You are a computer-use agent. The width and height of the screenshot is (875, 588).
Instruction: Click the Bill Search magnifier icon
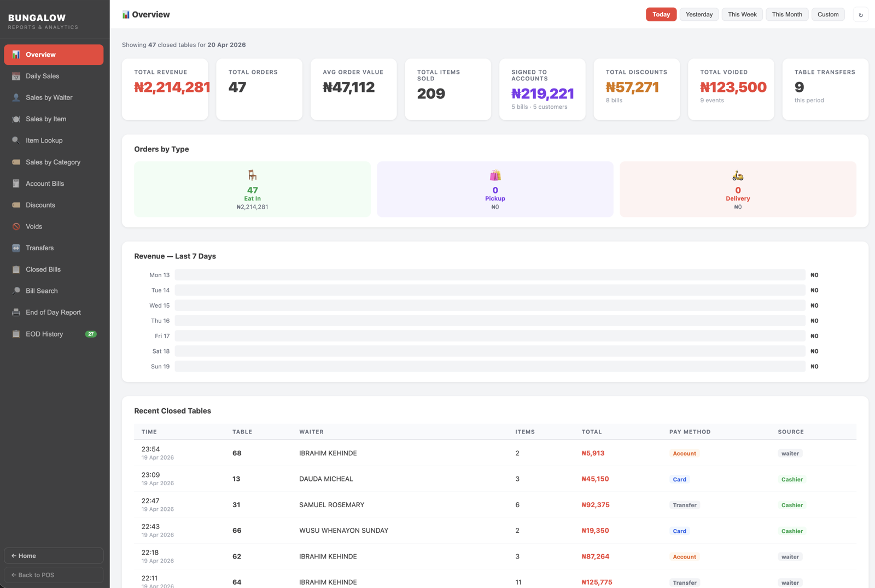pos(16,291)
